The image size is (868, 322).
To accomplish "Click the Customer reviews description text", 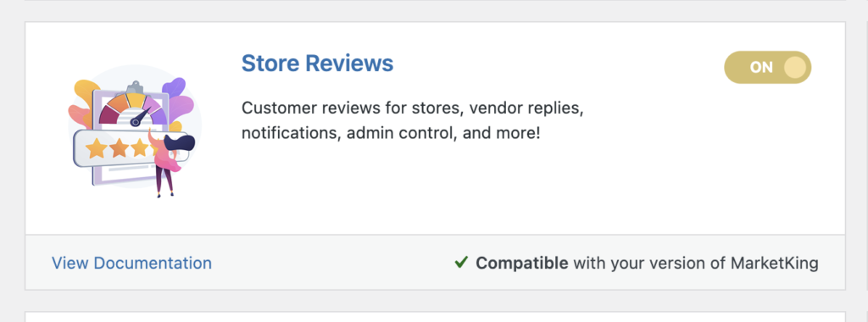I will [x=413, y=120].
